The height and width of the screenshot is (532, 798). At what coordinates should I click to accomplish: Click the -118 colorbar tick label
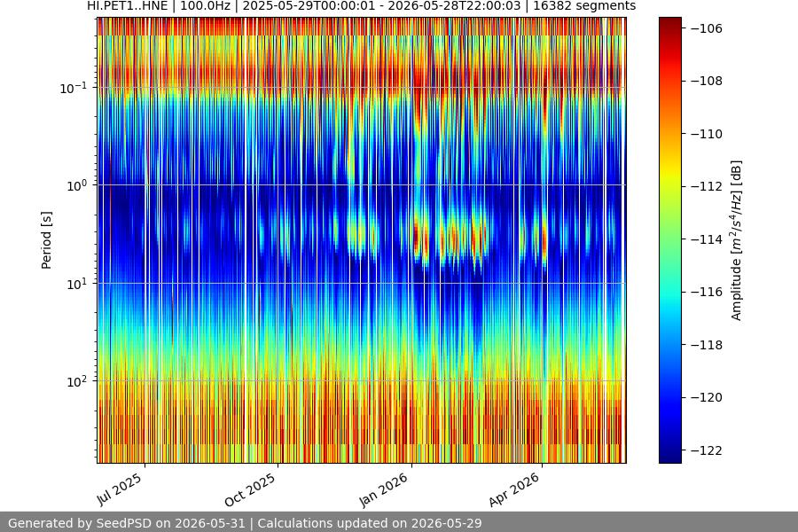point(707,345)
